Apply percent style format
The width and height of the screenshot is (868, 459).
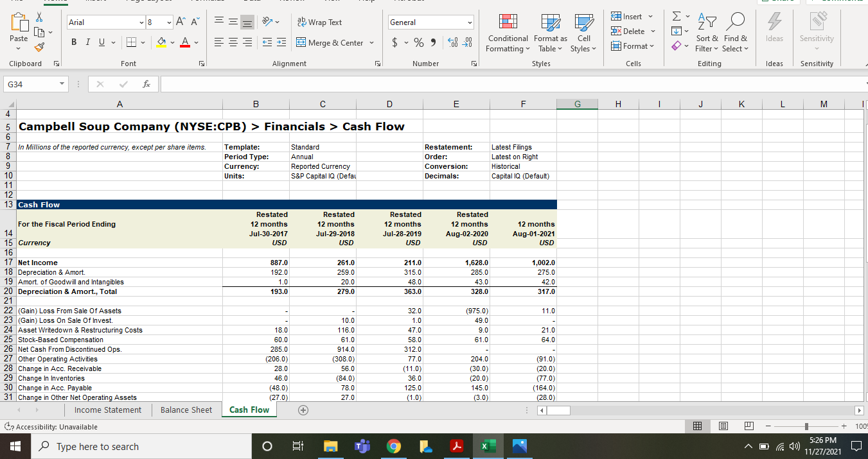[418, 43]
